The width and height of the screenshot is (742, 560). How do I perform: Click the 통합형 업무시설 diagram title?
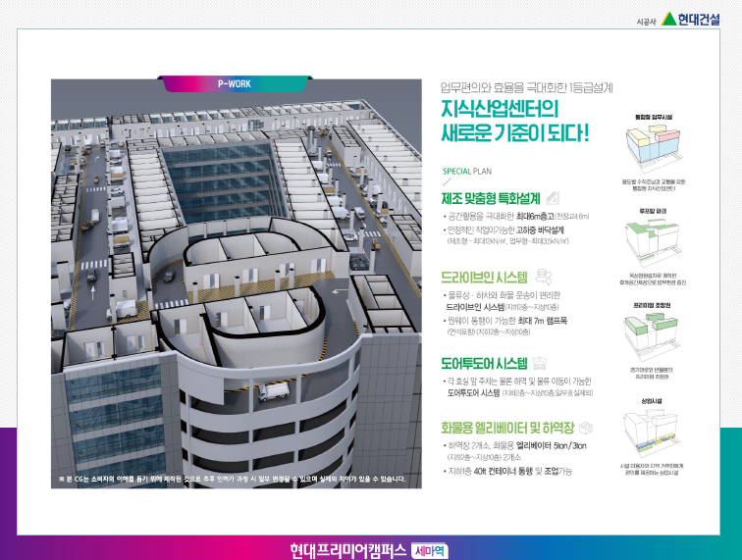pos(653,117)
